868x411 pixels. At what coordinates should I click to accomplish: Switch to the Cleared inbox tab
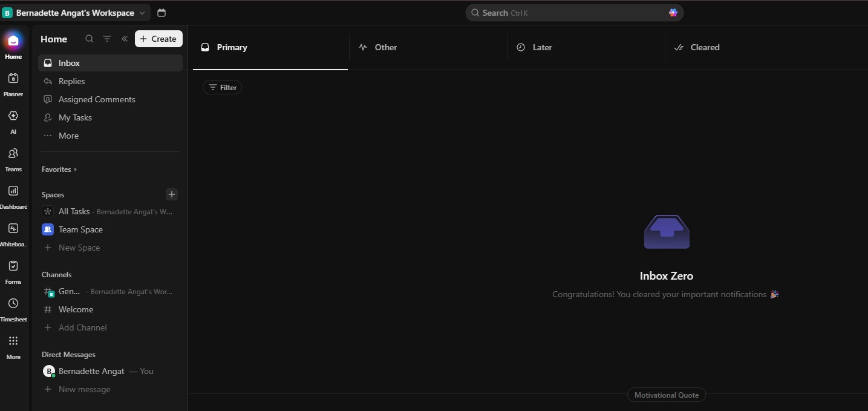(x=705, y=47)
